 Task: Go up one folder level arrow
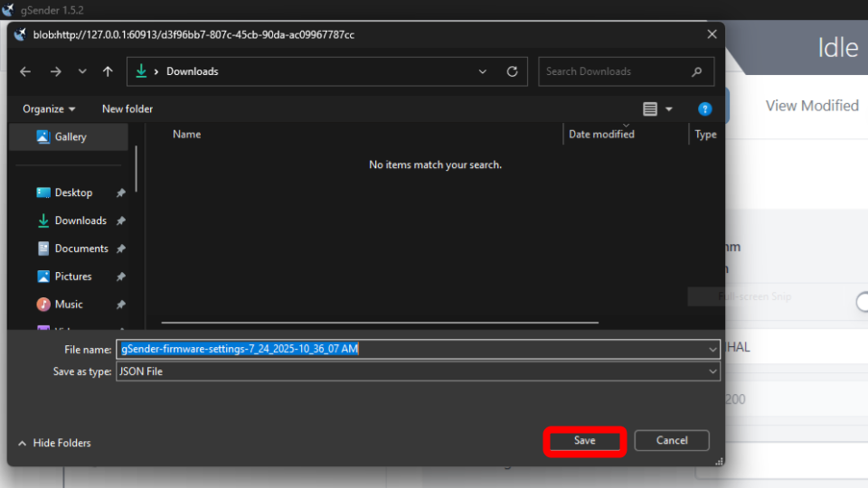(x=108, y=71)
